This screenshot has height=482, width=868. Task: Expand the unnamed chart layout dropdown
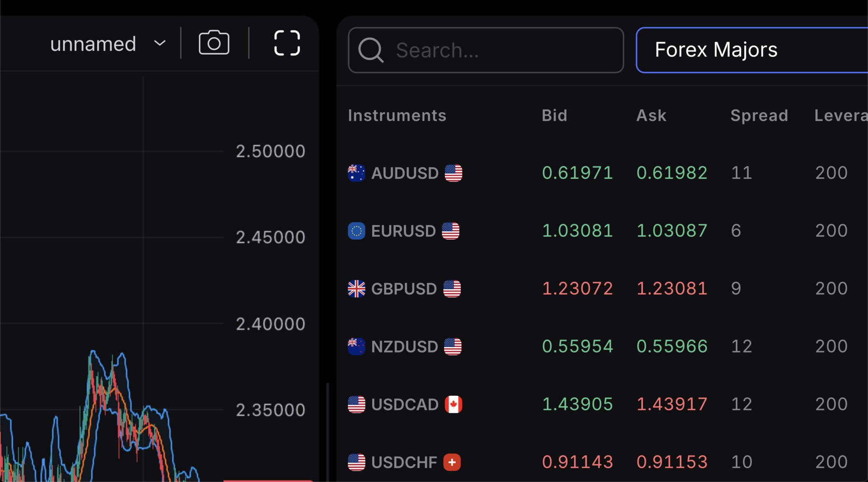pos(160,43)
